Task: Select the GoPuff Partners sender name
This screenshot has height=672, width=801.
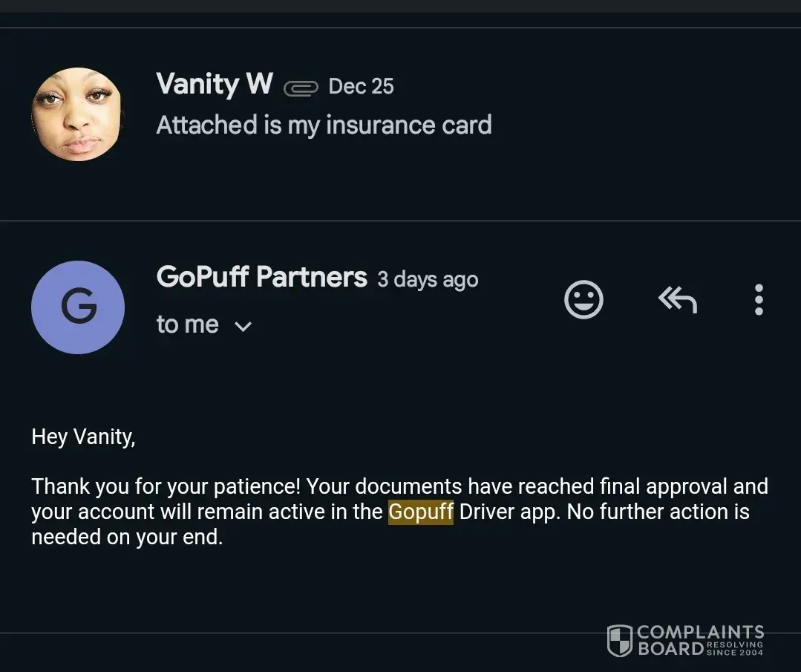Action: [x=261, y=277]
